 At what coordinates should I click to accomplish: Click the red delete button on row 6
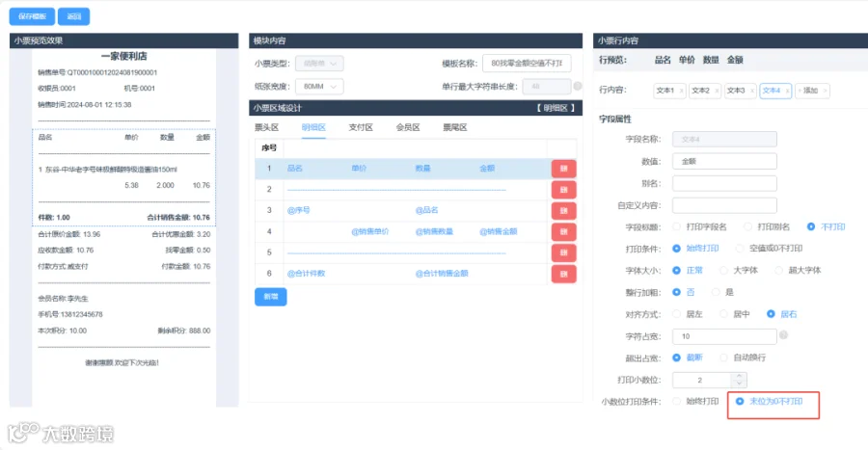563,274
